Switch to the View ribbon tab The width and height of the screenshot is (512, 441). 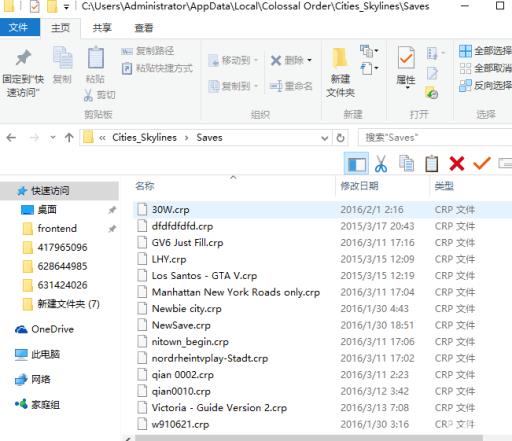143,28
